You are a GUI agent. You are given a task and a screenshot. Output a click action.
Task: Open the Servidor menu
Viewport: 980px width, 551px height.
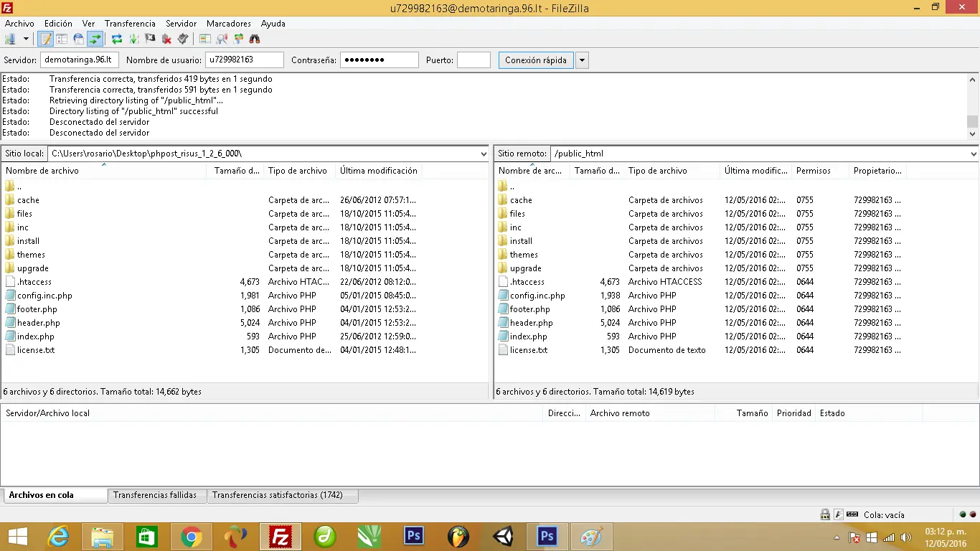181,24
